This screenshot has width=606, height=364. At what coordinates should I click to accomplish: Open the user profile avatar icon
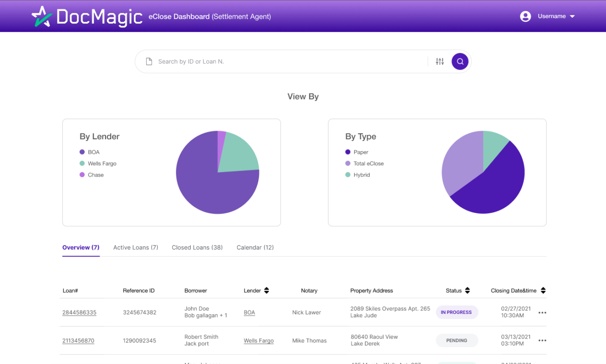525,16
